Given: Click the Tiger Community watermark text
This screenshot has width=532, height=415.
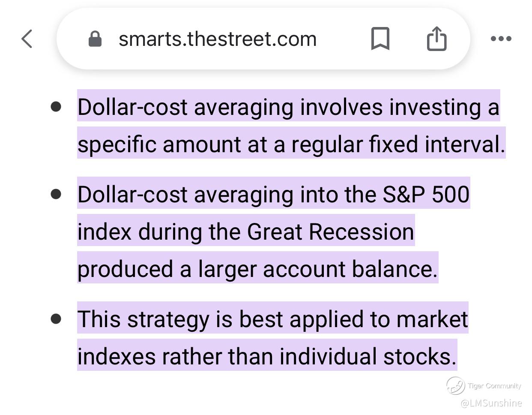Looking at the screenshot, I should click(x=494, y=386).
